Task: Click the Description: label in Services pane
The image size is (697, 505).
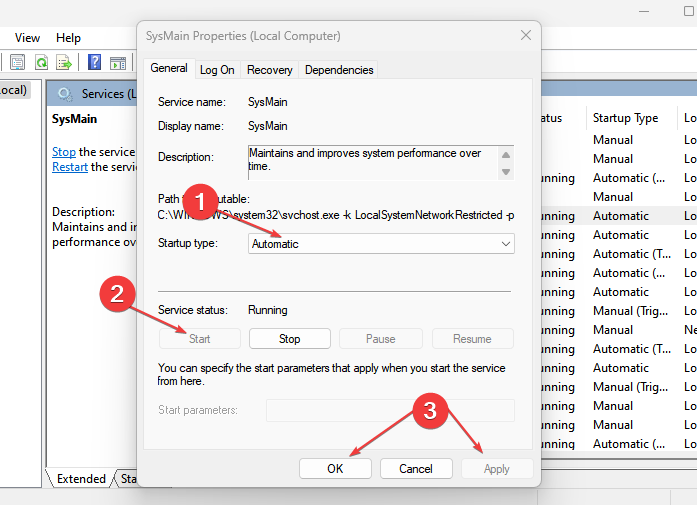Action: tap(84, 212)
